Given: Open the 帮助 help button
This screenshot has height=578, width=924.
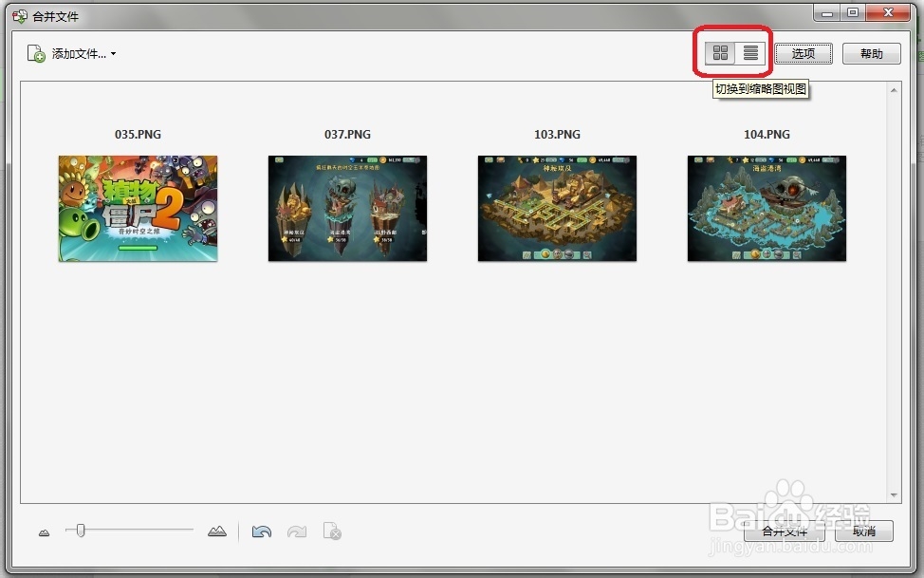Looking at the screenshot, I should pyautogui.click(x=872, y=54).
